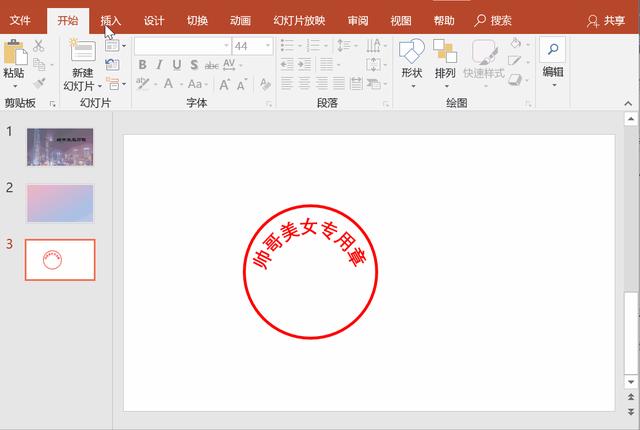Screen dimensions: 640x430
Task: Toggle Bold text formatting
Action: [143, 65]
